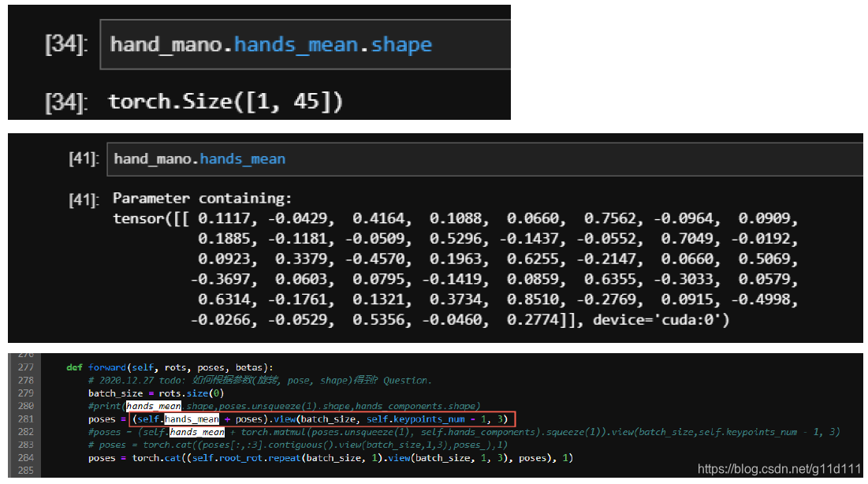
Task: Click 'self.keypoints_num' on line 281
Action: tap(415, 419)
